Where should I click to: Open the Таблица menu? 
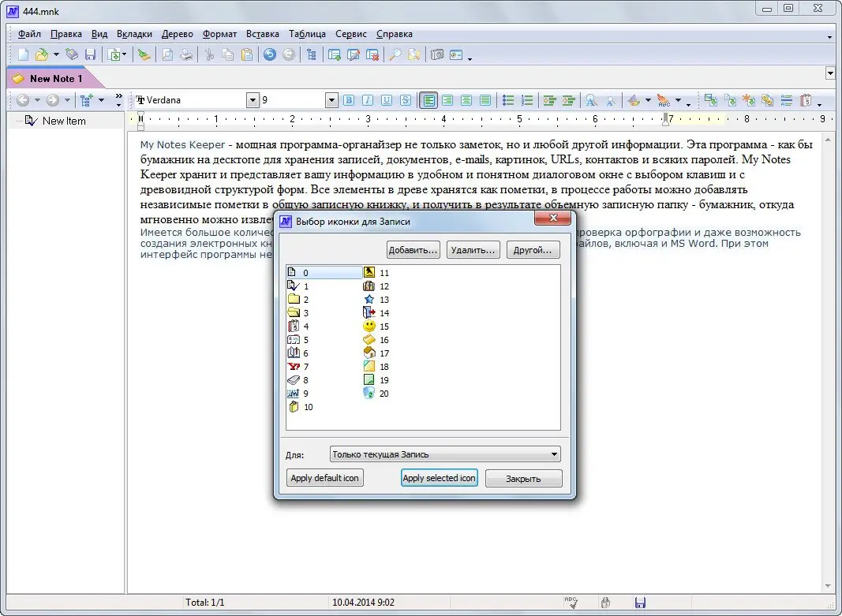tap(307, 34)
